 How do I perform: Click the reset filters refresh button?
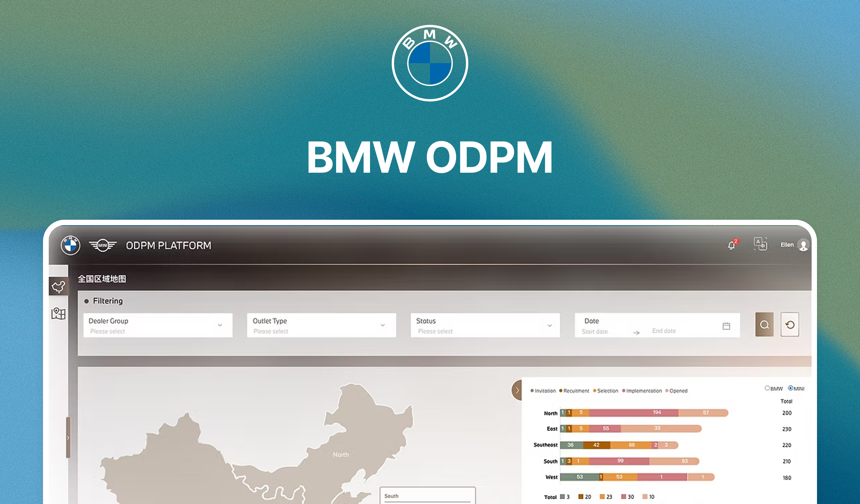coord(790,325)
